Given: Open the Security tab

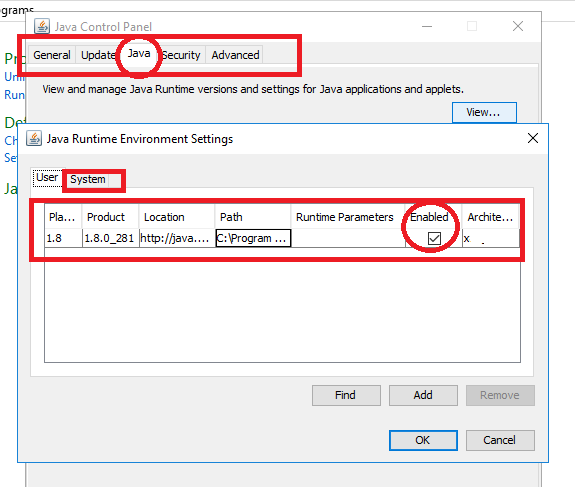Looking at the screenshot, I should (181, 55).
